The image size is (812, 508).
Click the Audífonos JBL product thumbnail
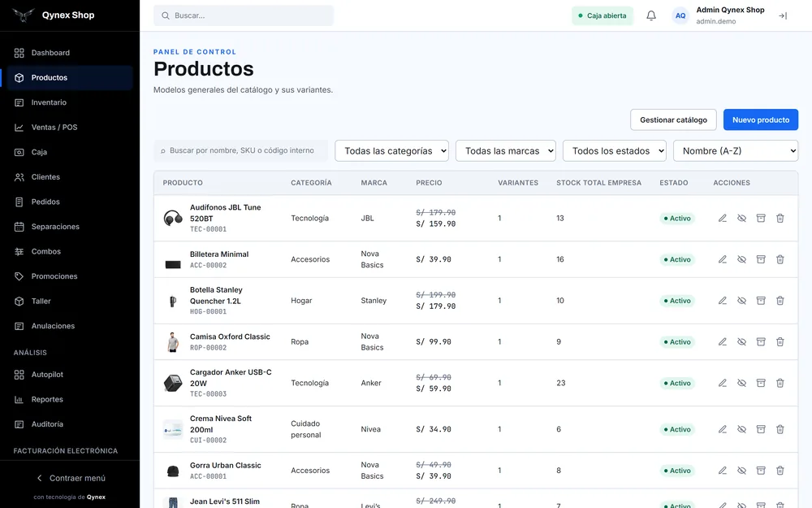173,218
